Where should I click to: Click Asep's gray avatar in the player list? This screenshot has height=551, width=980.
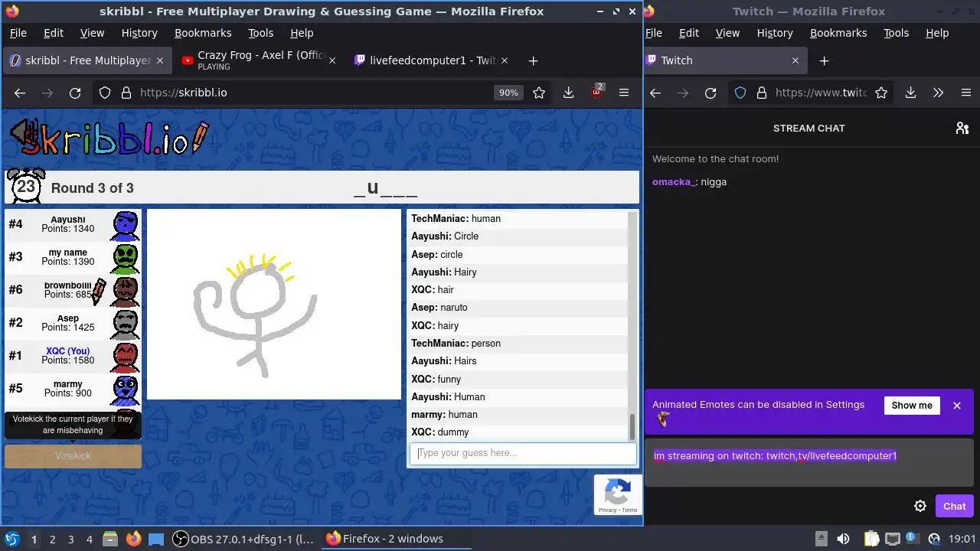point(126,324)
